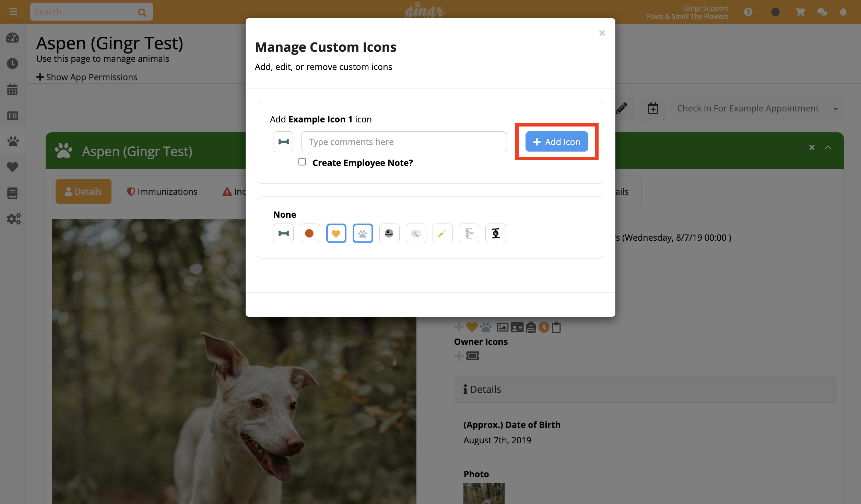861x504 pixels.
Task: Collapse the green Aspen banner via chevron
Action: click(x=828, y=147)
